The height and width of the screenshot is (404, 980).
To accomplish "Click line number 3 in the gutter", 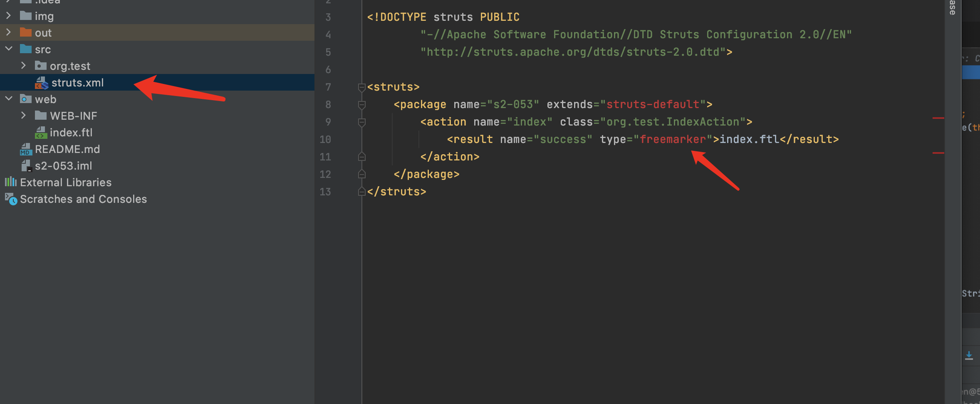I will (x=328, y=17).
